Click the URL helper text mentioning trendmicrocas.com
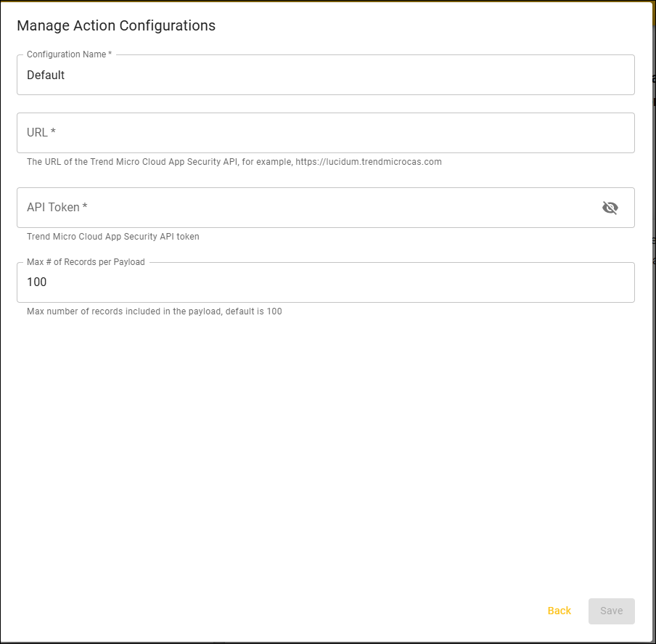 coord(234,162)
